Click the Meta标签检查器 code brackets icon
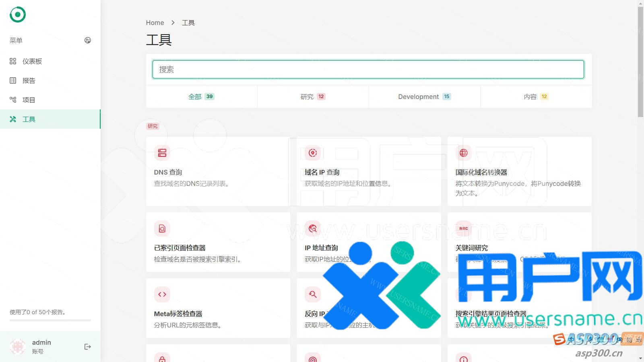Image resolution: width=644 pixels, height=362 pixels. [x=162, y=294]
